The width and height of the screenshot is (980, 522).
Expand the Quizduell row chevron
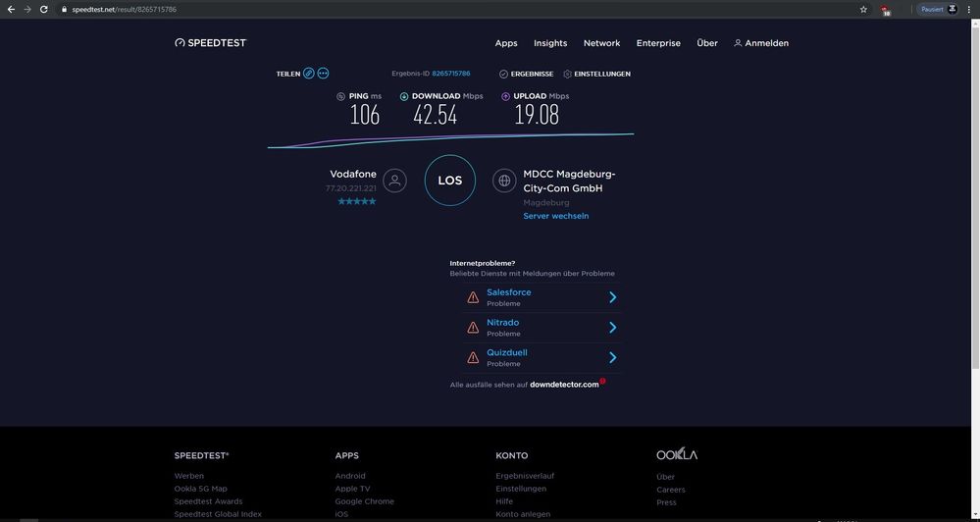[x=612, y=357]
